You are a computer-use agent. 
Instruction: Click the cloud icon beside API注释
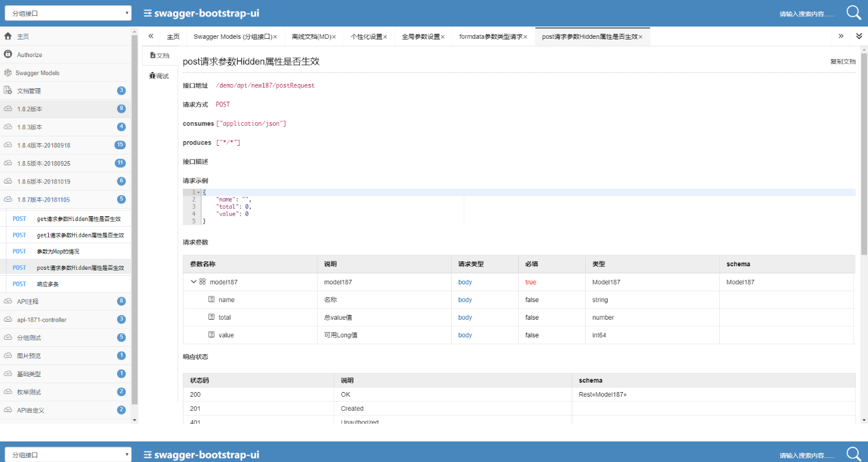coord(8,301)
